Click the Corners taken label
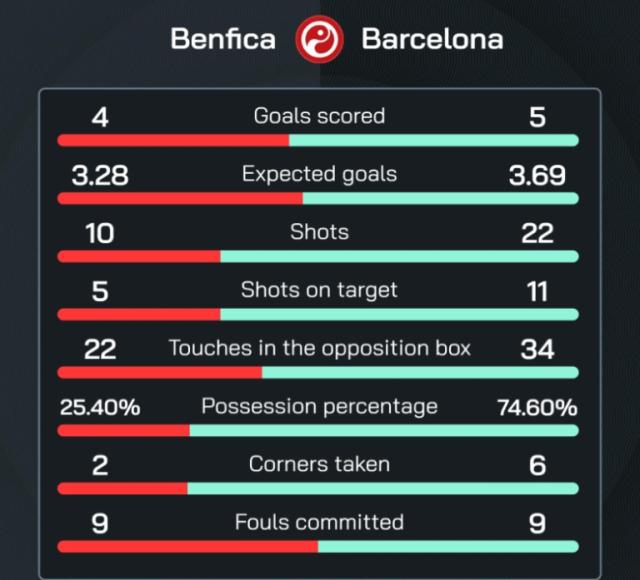This screenshot has width=640, height=580. (319, 464)
